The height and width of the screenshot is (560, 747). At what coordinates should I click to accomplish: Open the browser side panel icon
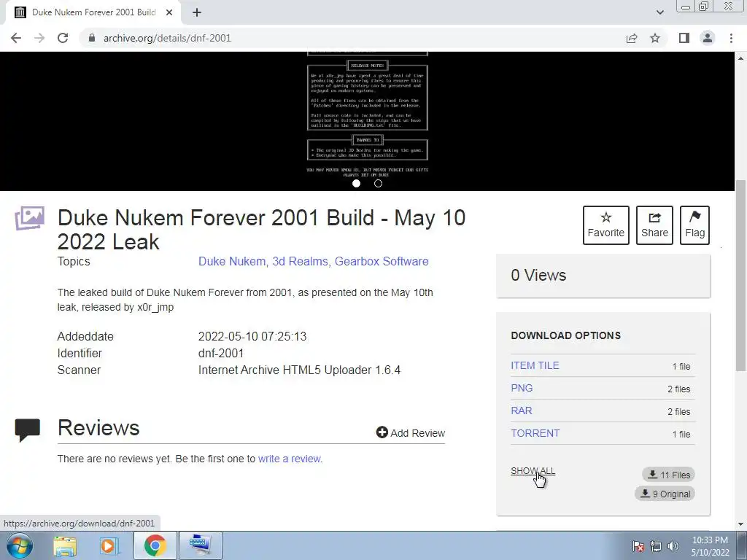point(684,38)
